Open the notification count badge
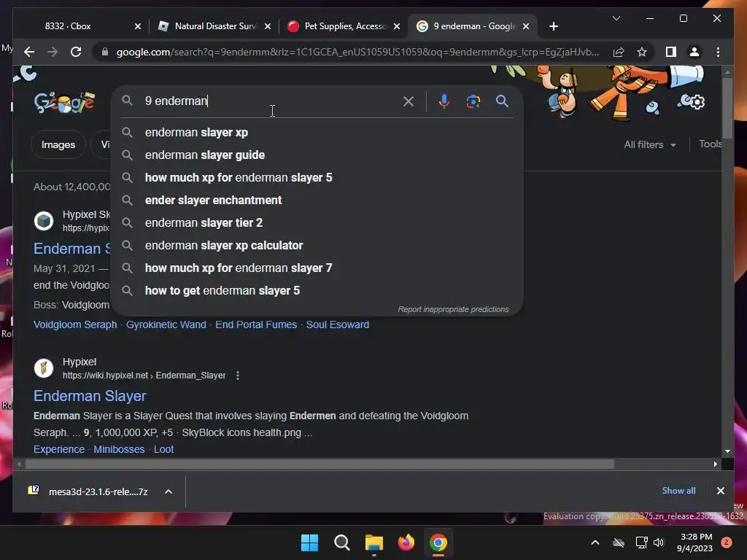The height and width of the screenshot is (560, 747). [727, 542]
